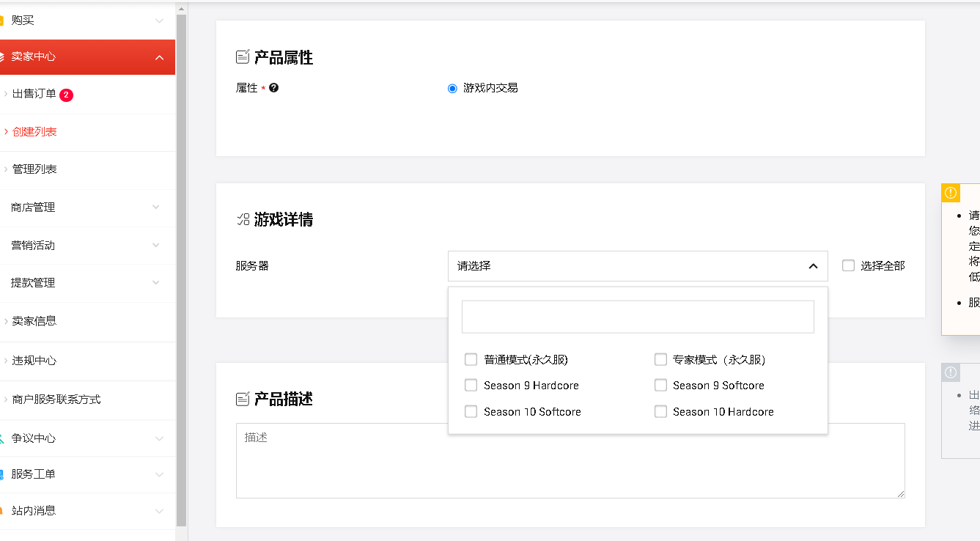Viewport: 980px width, 541px height.
Task: Expand the 商店管理 submenu
Action: click(155, 207)
